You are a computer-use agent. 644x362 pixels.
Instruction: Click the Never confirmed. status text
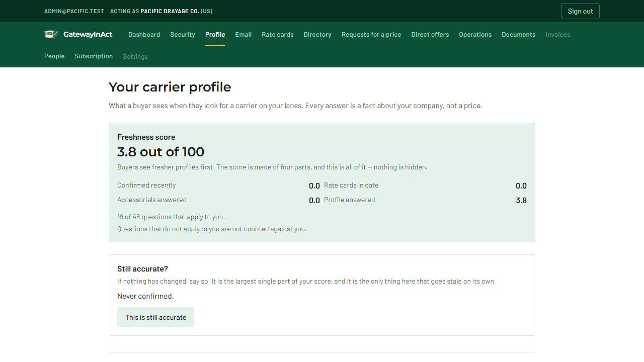click(145, 296)
